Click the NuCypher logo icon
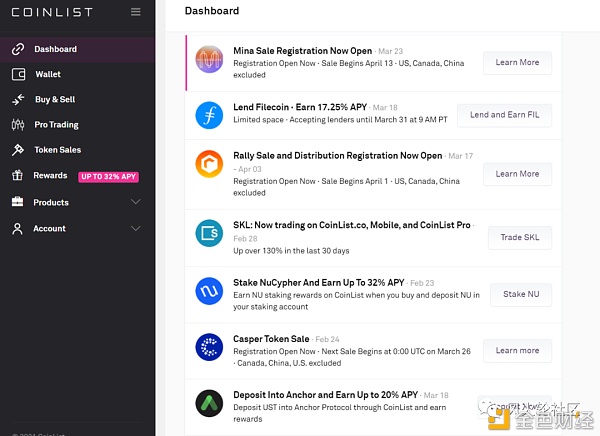Screen dimensions: 600x436 click(209, 291)
